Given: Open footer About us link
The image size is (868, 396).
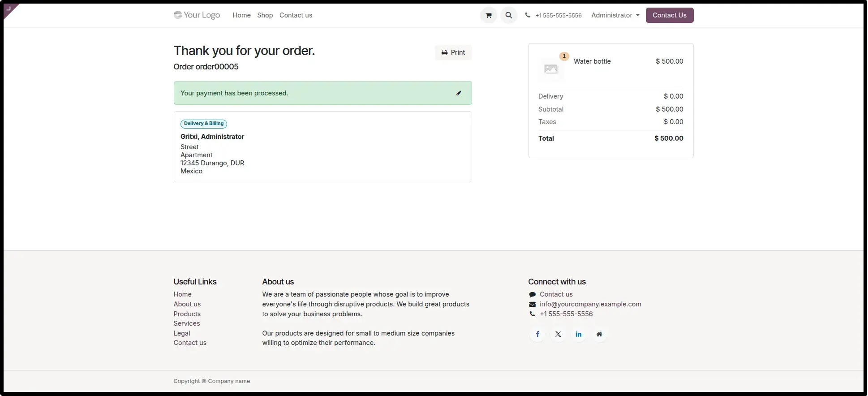Looking at the screenshot, I should tap(187, 304).
